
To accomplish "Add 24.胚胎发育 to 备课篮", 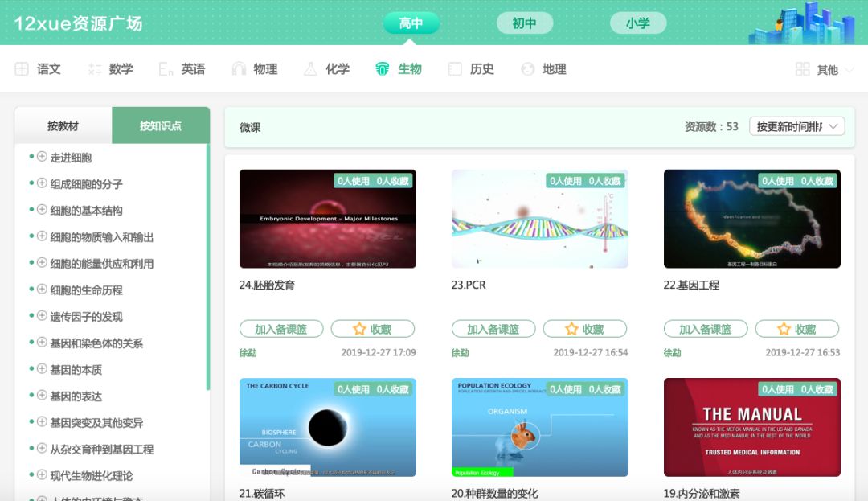I will [281, 329].
